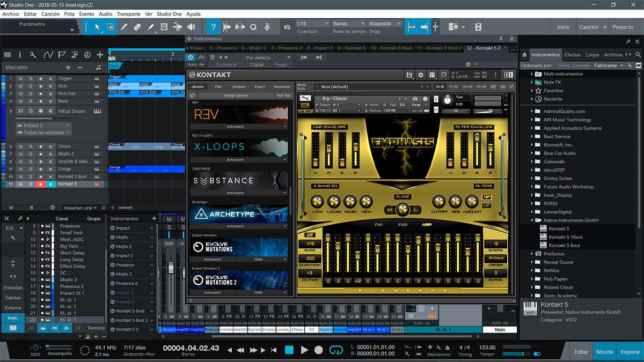Show the automation curve icon
This screenshot has height=362, width=644.
pos(47,55)
